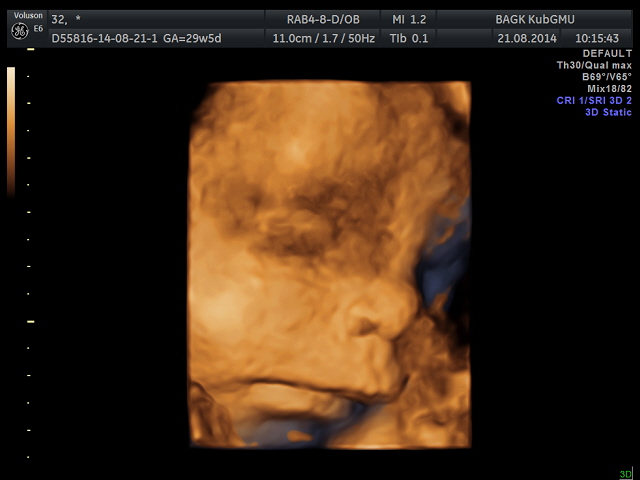Click the Mix18/82 render mix setting
This screenshot has width=640, height=480.
pos(609,89)
